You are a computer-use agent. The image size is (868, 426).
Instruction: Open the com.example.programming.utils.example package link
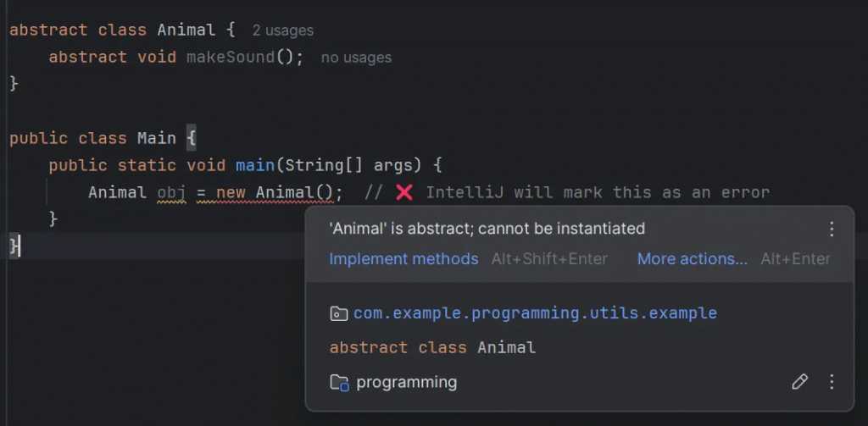pos(535,313)
